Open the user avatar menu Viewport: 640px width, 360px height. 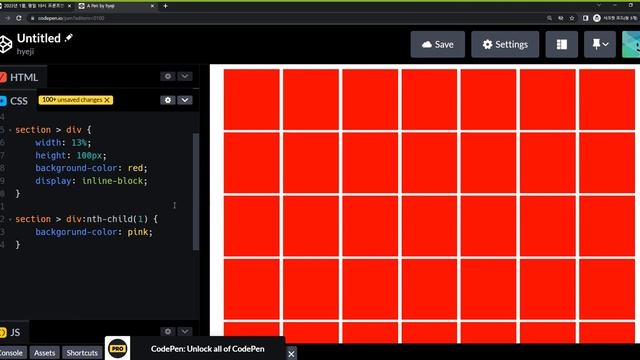point(631,44)
